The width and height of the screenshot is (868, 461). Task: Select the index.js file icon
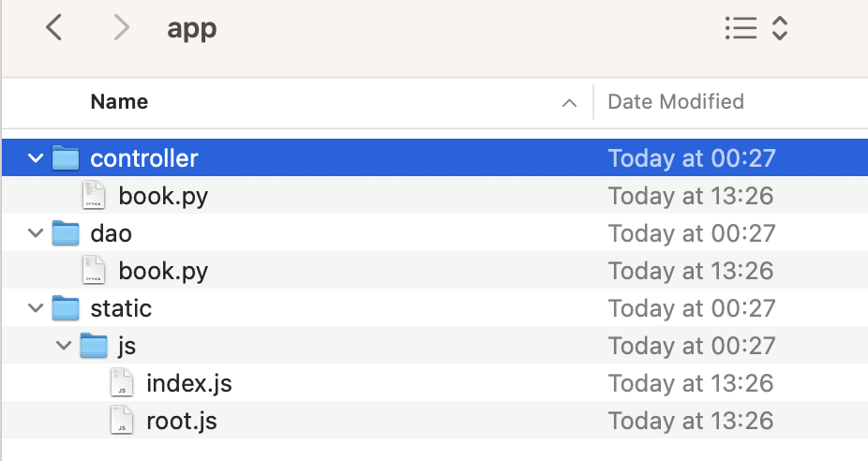coord(122,383)
